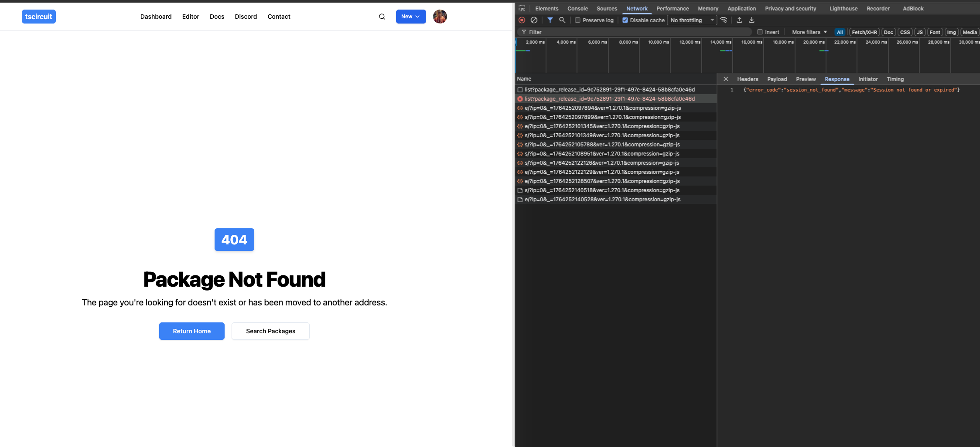Viewport: 980px width, 447px height.
Task: Open the Discord link
Action: [246, 17]
